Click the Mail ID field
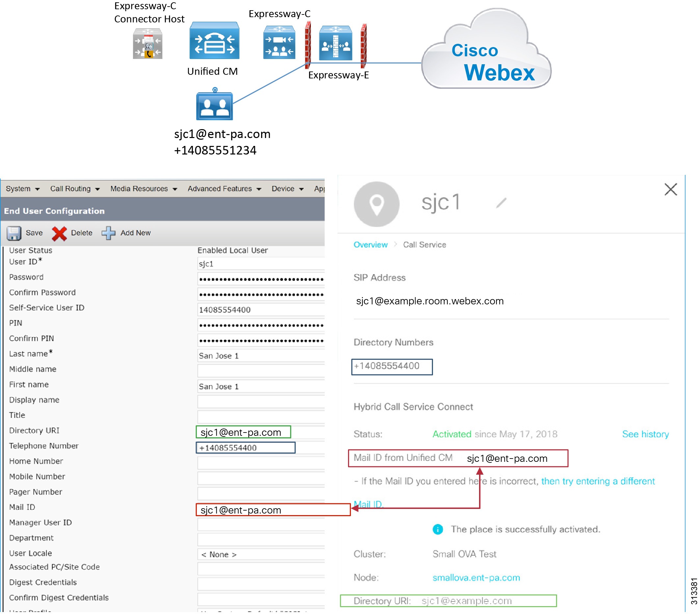 (x=273, y=511)
